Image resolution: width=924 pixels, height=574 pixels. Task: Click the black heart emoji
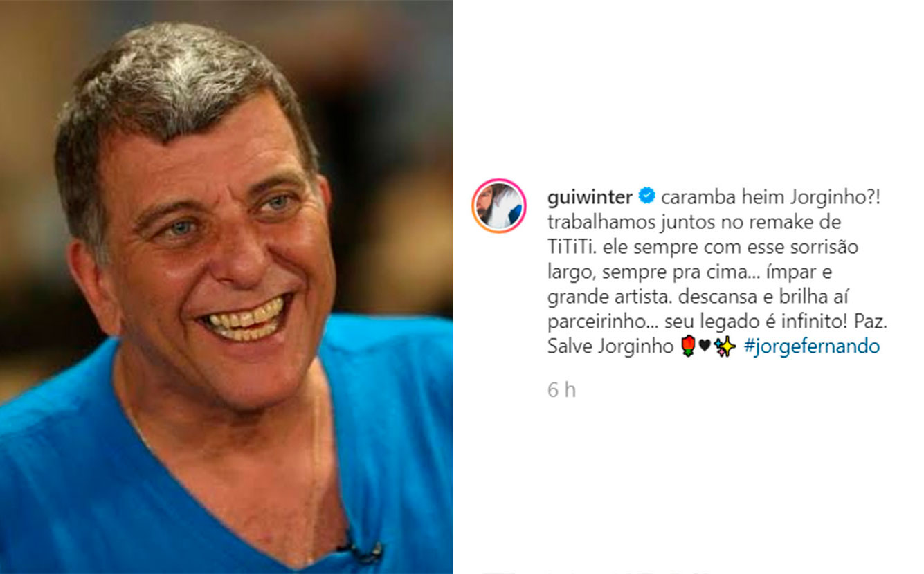pos(704,346)
